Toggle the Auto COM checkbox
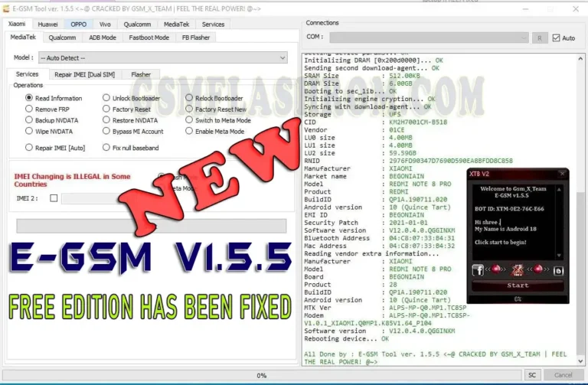Image resolution: width=588 pixels, height=385 pixels. (x=556, y=38)
